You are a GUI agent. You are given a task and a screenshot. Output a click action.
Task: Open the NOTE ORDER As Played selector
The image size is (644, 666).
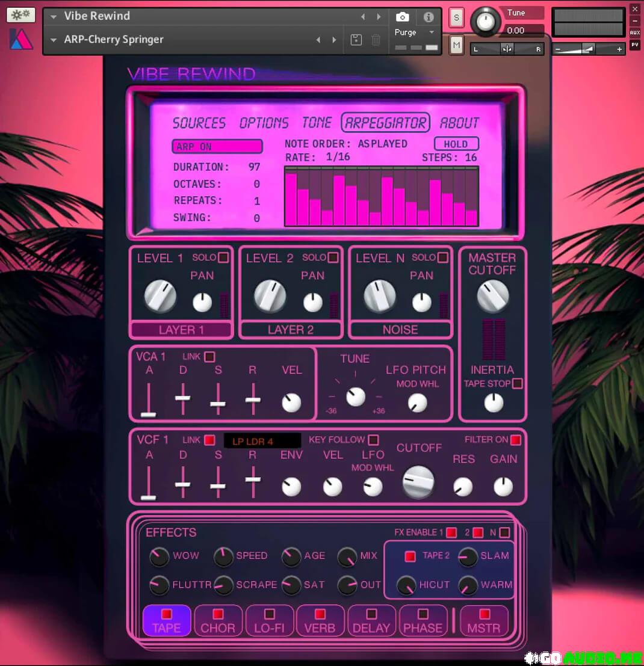[383, 144]
